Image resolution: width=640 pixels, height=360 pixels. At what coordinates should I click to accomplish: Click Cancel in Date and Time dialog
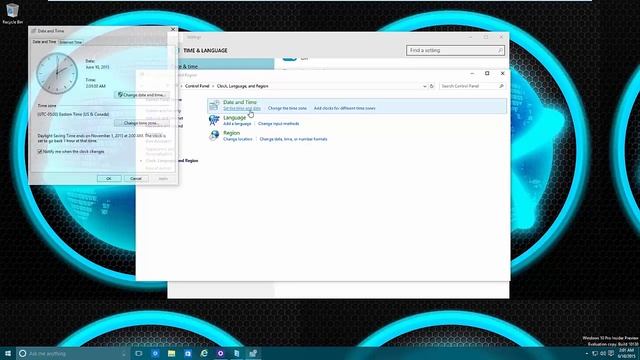(x=136, y=178)
